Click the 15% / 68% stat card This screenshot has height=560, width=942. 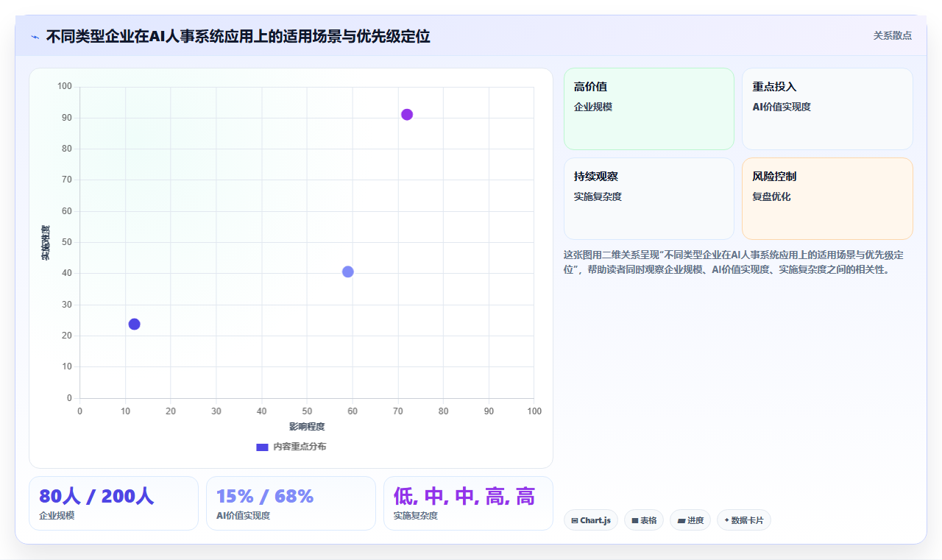pyautogui.click(x=291, y=503)
